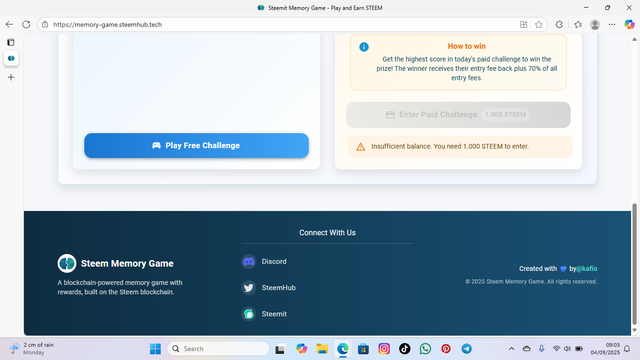Open tab actions menu icon
This screenshot has width=640, height=360.
coord(11,42)
